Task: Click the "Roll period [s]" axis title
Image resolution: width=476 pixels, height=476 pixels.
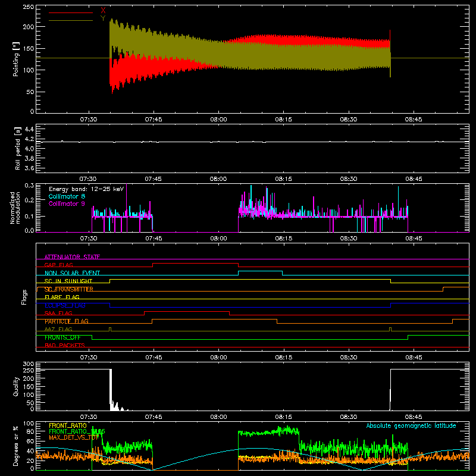Action: tap(18, 148)
